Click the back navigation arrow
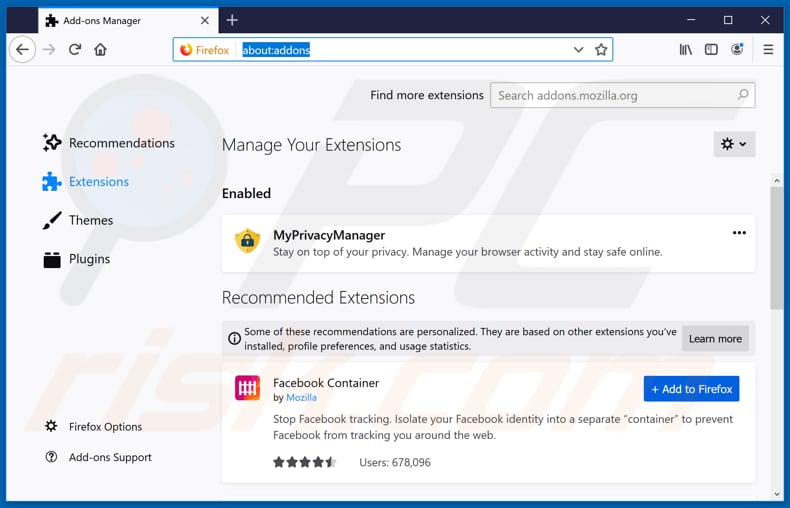The image size is (790, 508). click(22, 50)
